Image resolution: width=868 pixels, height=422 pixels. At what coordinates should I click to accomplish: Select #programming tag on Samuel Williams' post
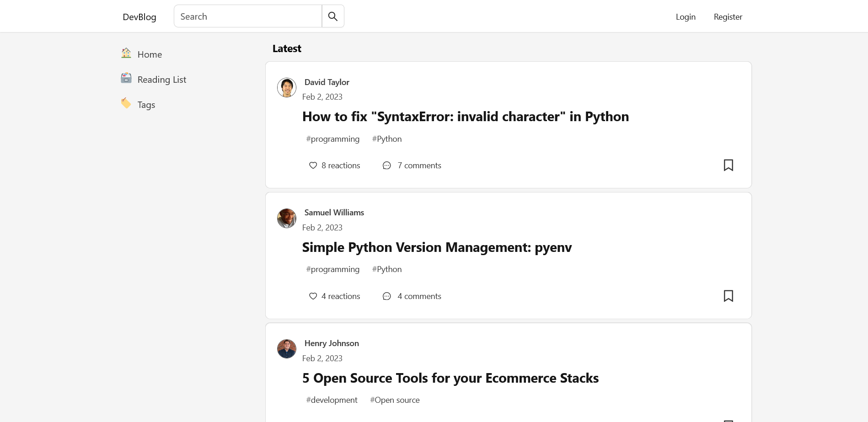[x=333, y=269]
